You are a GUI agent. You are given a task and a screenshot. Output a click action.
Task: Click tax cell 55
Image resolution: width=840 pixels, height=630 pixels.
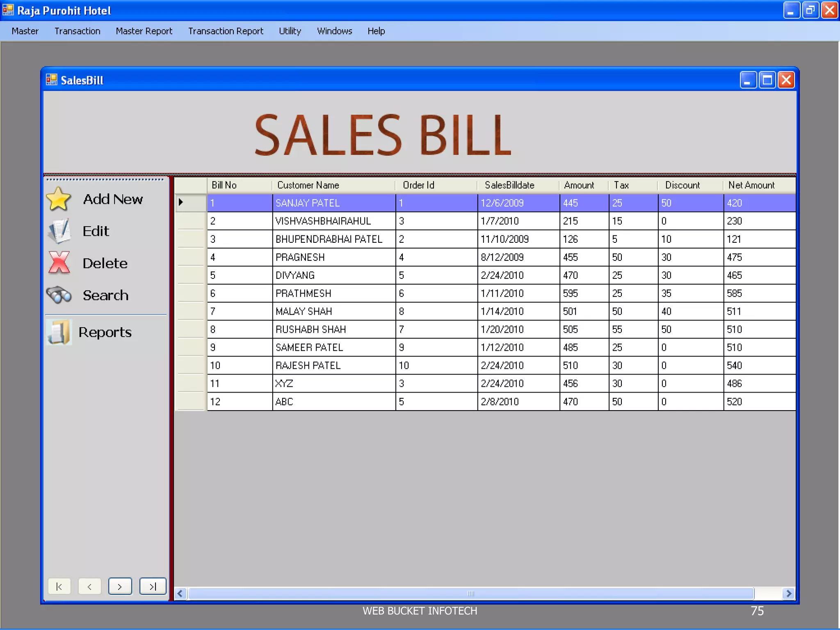pyautogui.click(x=633, y=329)
